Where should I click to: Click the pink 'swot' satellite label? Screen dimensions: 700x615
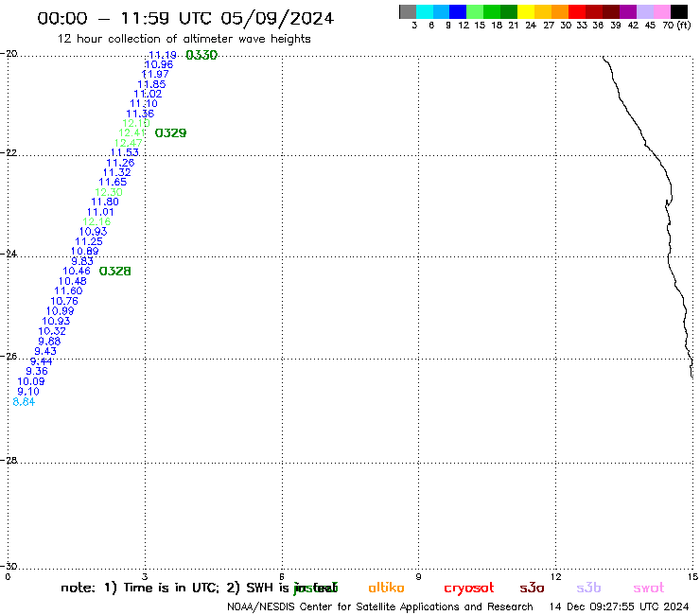[649, 589]
